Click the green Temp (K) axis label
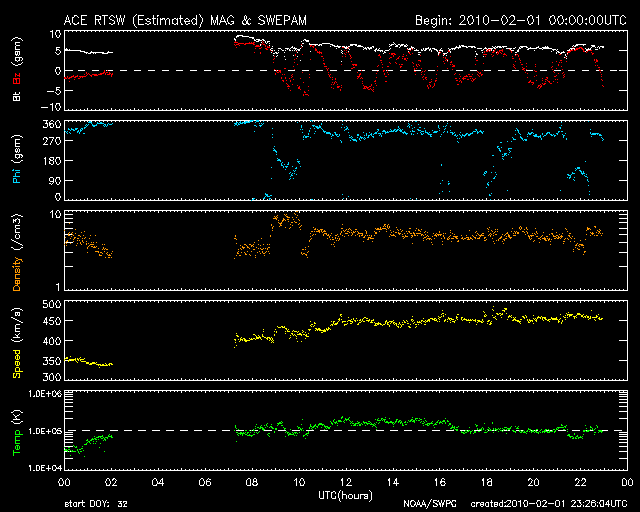This screenshot has height=512, width=640. 18,430
